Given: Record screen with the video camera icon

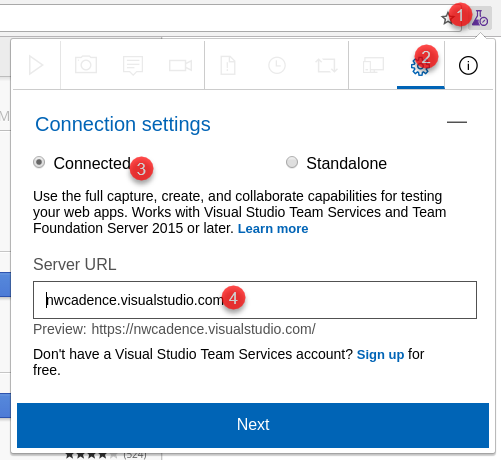Looking at the screenshot, I should click(180, 65).
